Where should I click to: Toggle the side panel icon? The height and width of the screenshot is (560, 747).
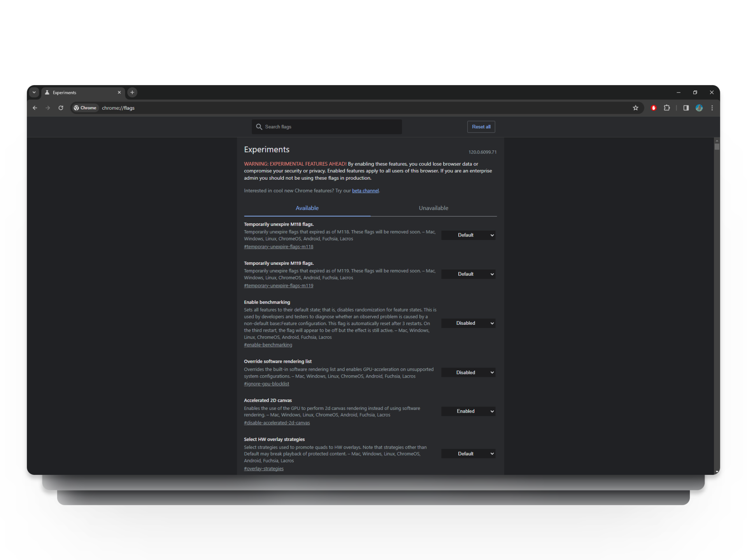click(x=686, y=108)
